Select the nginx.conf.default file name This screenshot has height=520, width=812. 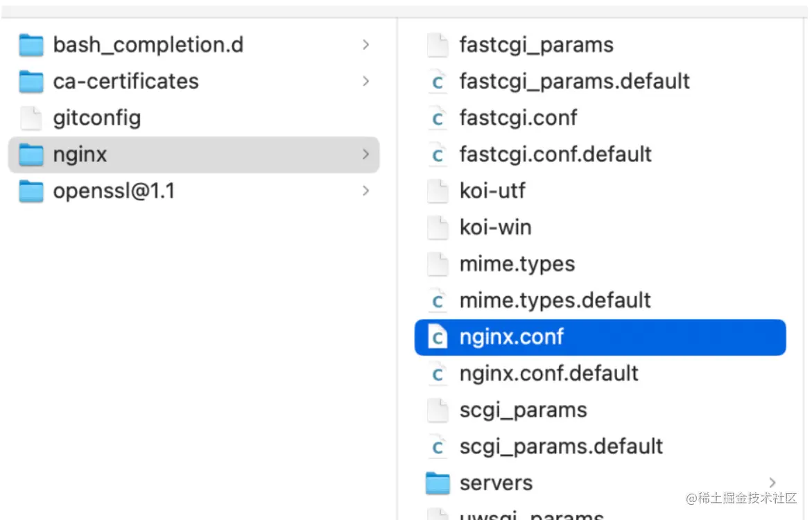548,374
